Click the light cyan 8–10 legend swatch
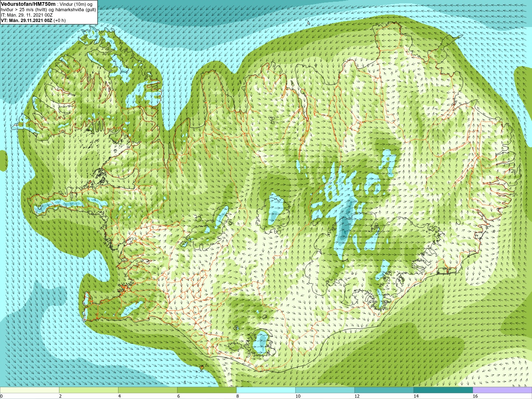 point(266,390)
